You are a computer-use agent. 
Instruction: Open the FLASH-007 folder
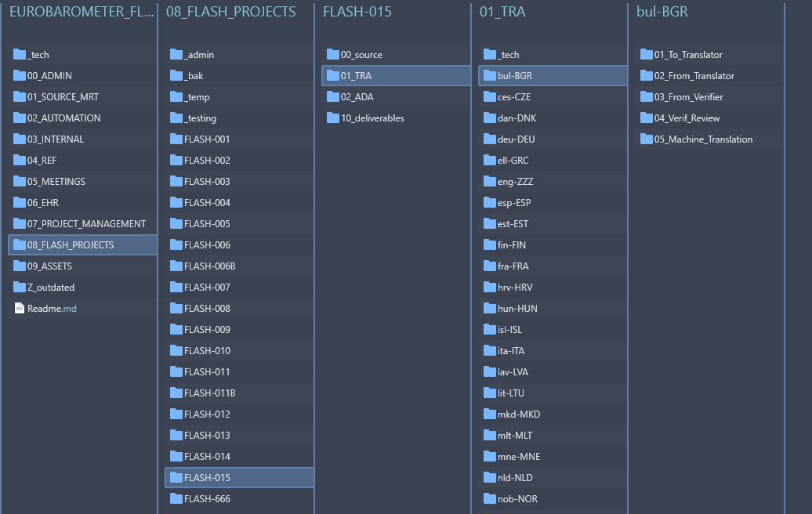click(239, 288)
